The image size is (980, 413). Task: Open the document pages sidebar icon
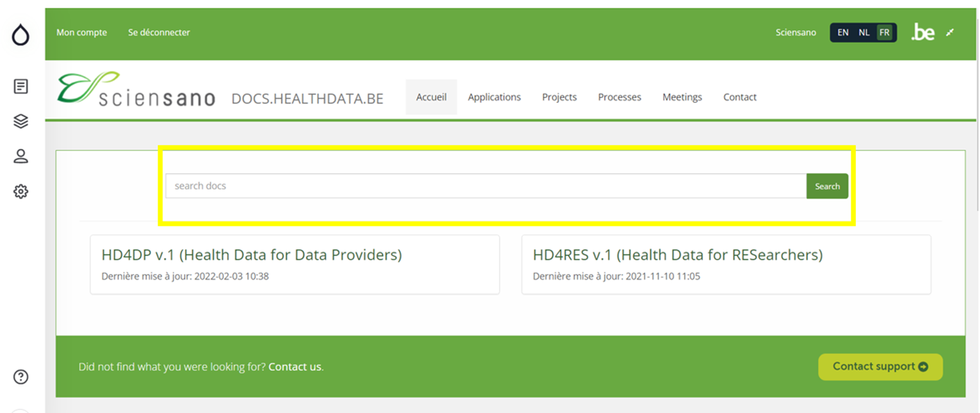(21, 86)
